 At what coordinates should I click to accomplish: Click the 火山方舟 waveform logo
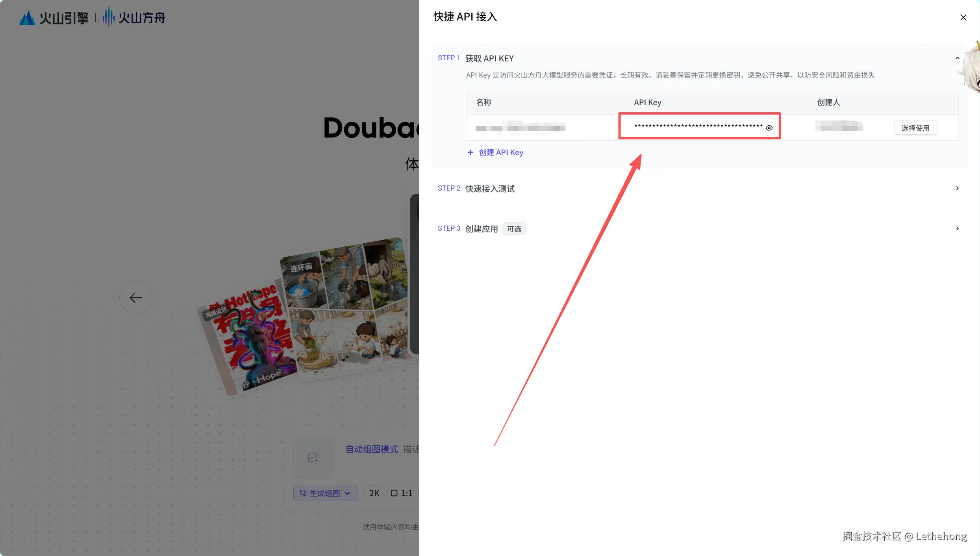point(109,17)
